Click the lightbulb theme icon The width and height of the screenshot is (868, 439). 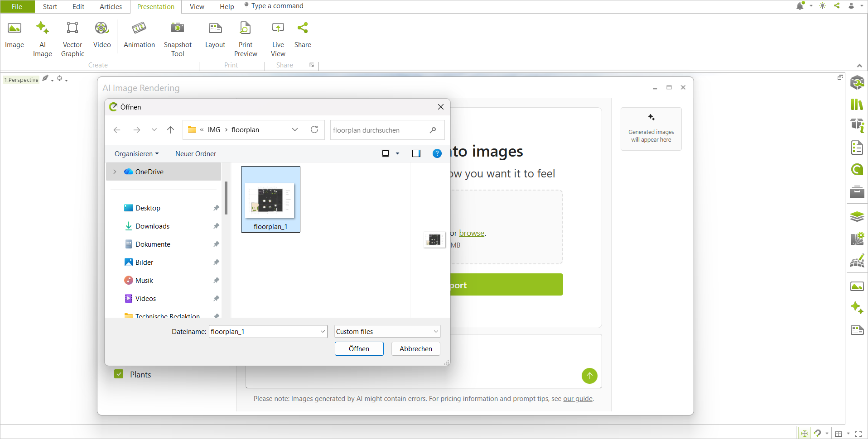pos(823,6)
